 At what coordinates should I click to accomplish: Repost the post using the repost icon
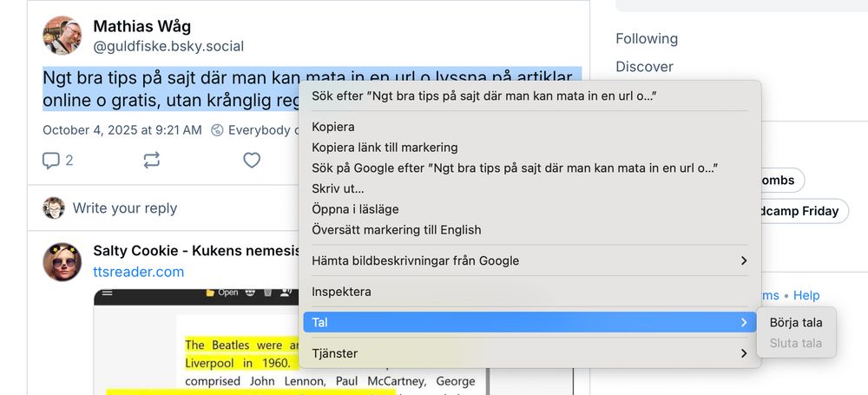tap(152, 161)
